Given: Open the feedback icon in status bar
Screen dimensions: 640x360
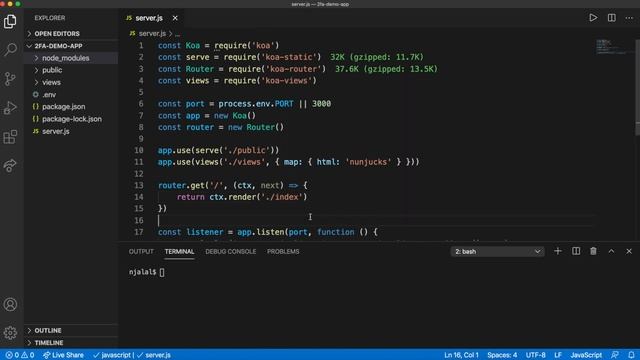Looking at the screenshot, I should point(615,355).
